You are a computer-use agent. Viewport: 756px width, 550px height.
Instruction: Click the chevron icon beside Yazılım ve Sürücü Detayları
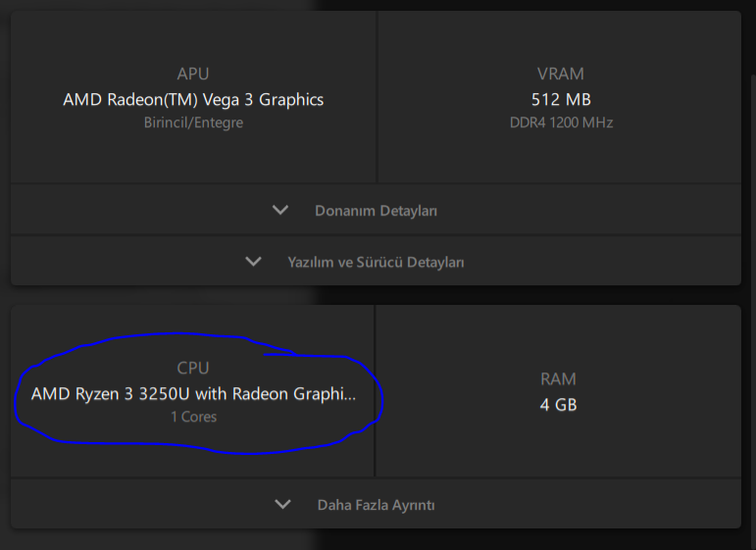point(254,262)
